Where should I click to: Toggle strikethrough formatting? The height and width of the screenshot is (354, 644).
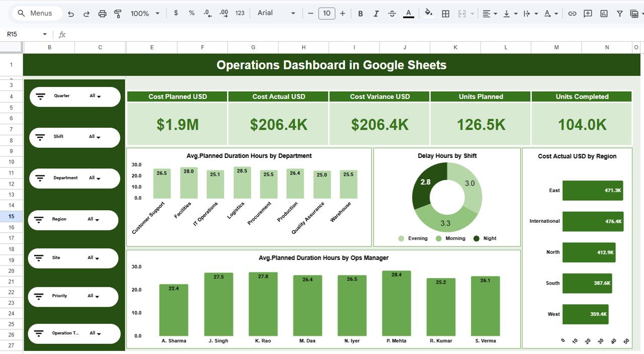[392, 14]
